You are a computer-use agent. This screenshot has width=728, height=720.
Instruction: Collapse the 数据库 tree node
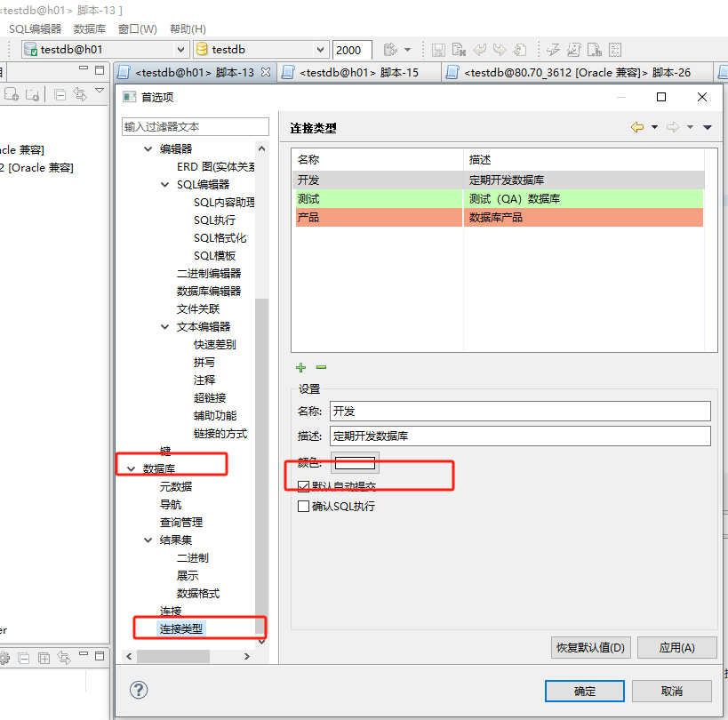[131, 469]
